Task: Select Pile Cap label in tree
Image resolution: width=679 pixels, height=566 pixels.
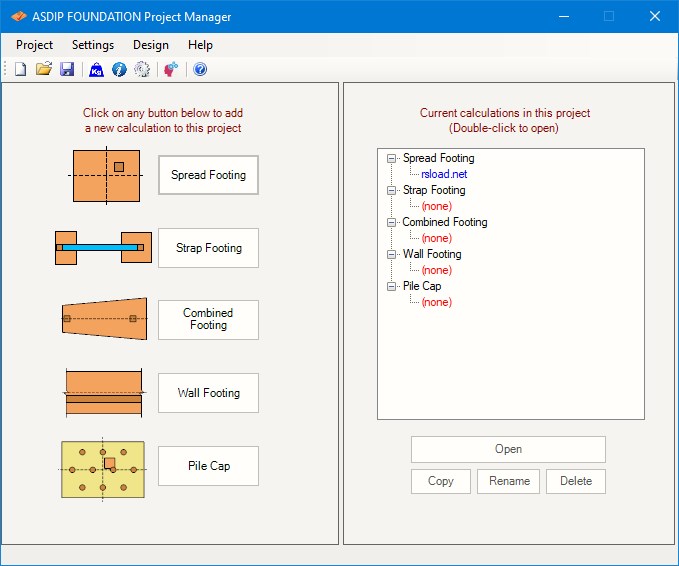Action: (422, 286)
